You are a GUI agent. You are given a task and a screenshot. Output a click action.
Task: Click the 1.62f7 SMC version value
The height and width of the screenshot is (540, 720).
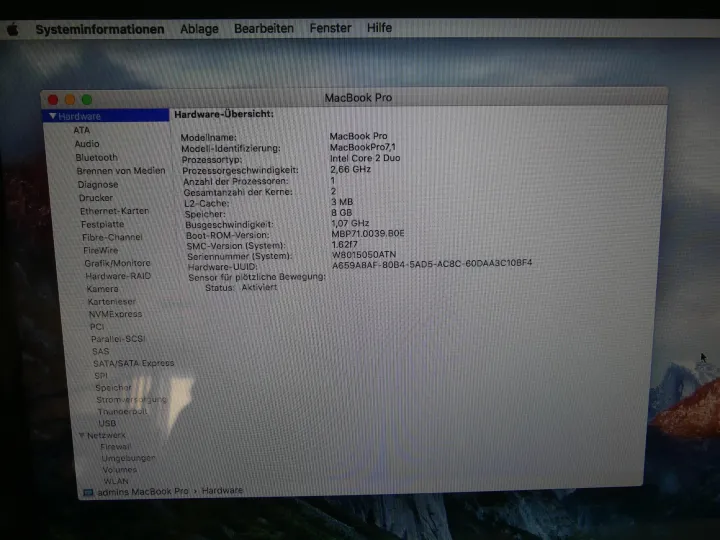click(344, 244)
